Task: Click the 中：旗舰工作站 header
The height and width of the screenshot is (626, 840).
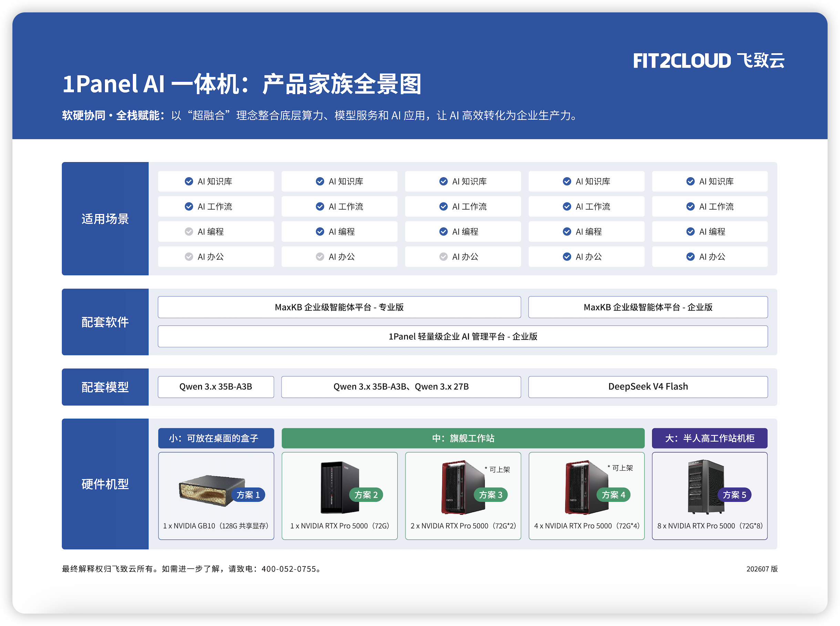Action: click(x=463, y=438)
